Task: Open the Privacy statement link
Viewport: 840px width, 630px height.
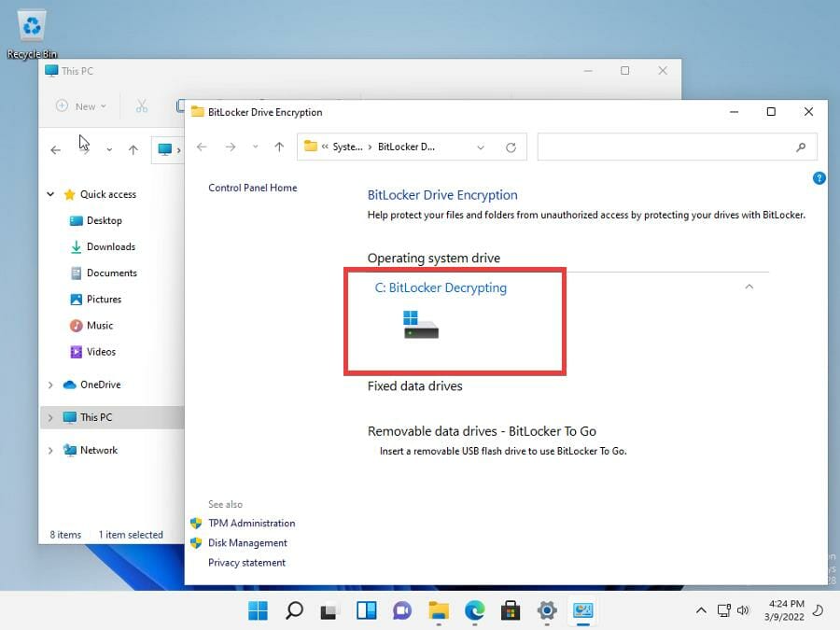Action: tap(246, 562)
